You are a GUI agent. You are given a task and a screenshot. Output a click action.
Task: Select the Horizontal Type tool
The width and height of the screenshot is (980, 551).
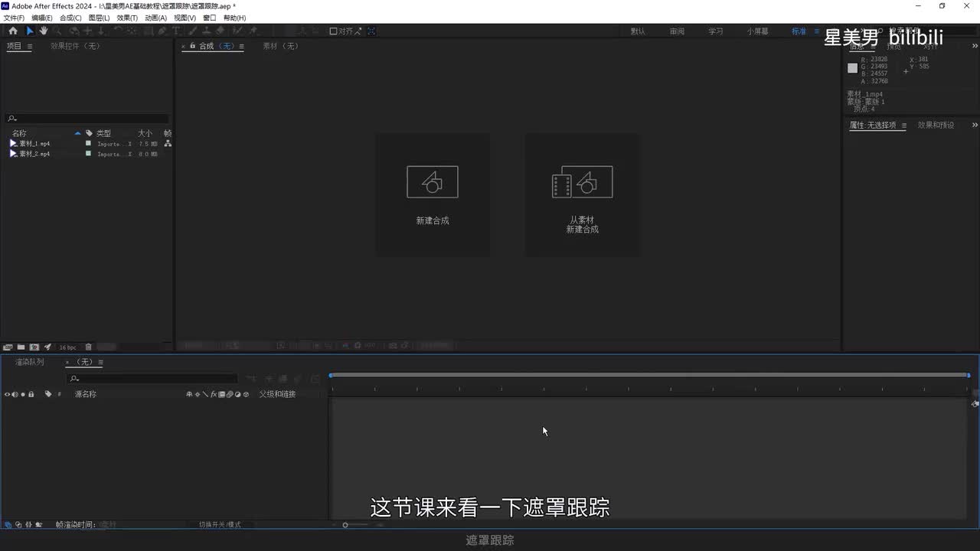(176, 31)
